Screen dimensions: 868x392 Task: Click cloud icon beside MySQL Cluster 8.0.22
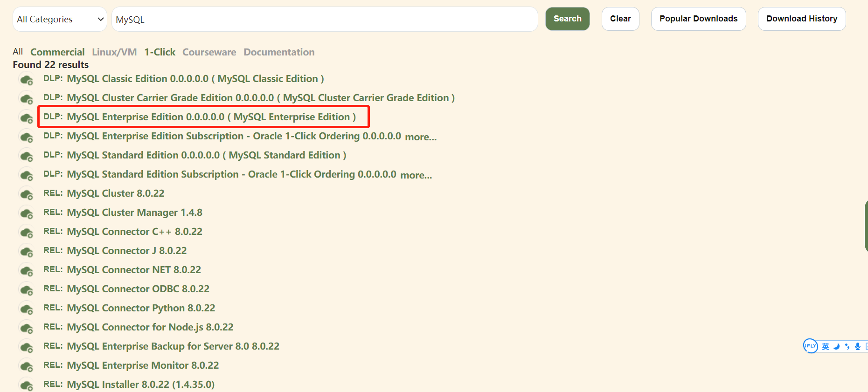[27, 194]
